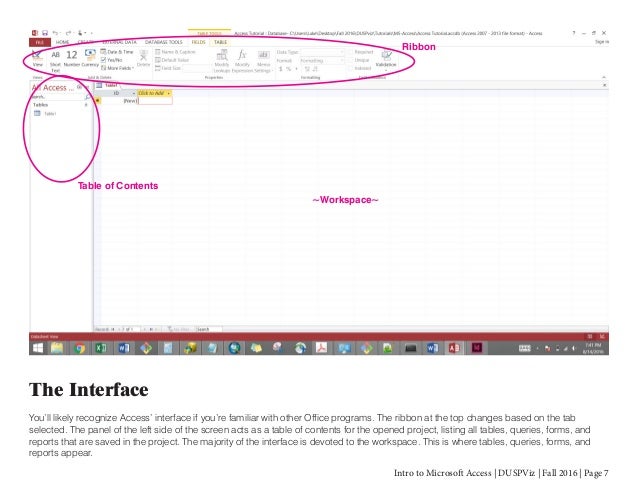Viewport: 638px width, 493px height.
Task: Click Modify Lookups
Action: click(222, 61)
